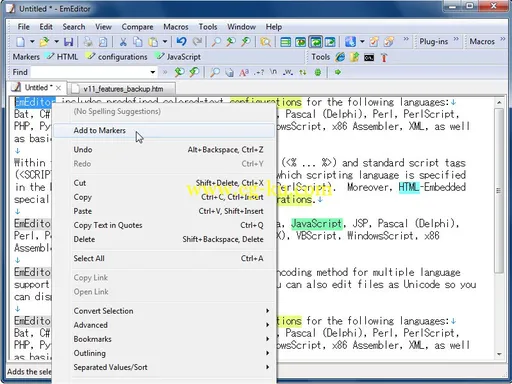The height and width of the screenshot is (384, 512).
Task: Click the Copy icon in toolbar
Action: (x=138, y=42)
